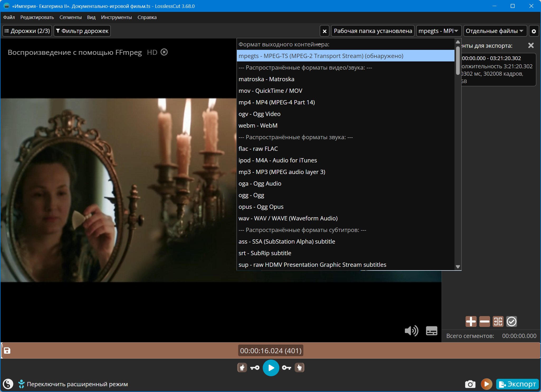Click the 'Экспорт' button
Image resolution: width=541 pixels, height=392 pixels.
click(518, 384)
